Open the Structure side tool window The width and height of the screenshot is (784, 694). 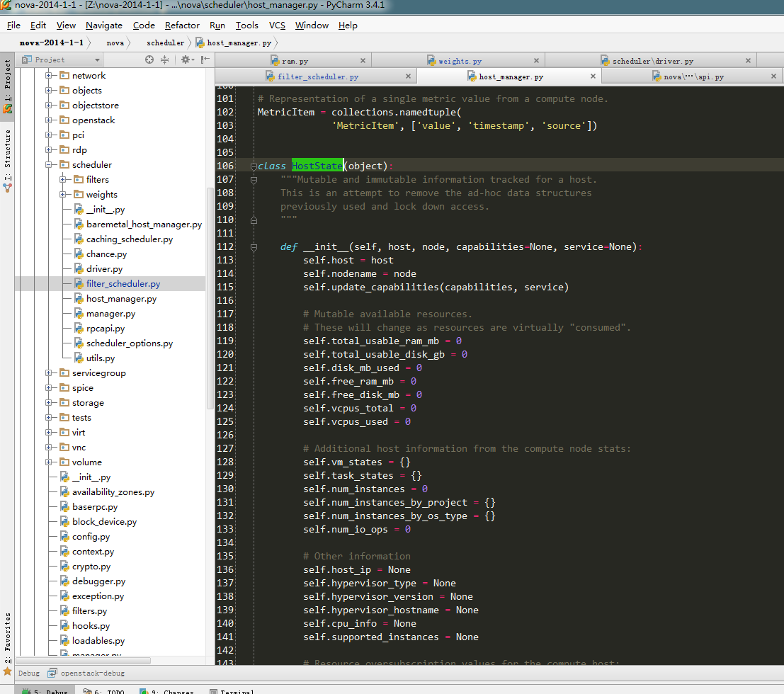[x=7, y=160]
